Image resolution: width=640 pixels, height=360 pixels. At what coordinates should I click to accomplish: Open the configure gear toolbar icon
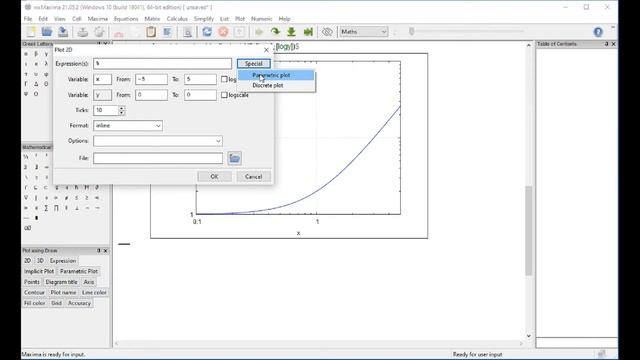pos(99,32)
